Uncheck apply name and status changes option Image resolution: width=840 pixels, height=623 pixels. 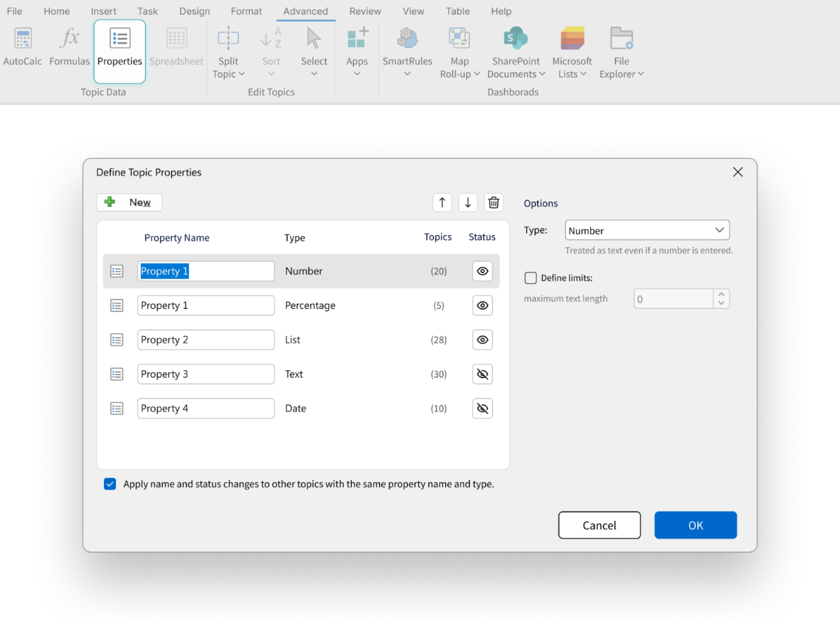110,484
